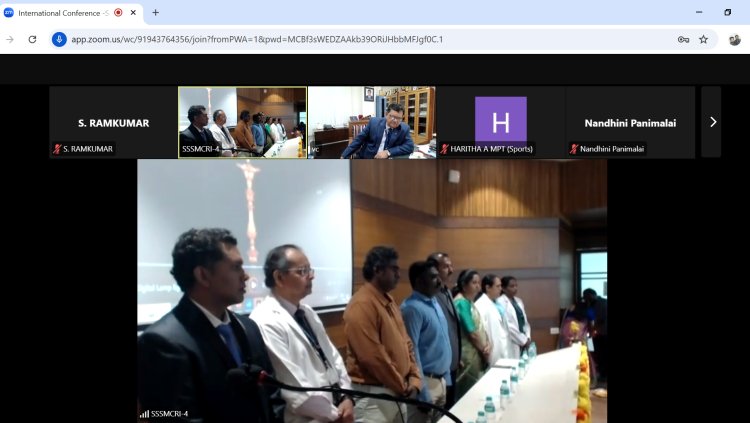Open the Chrome profile avatar
Image resolution: width=750 pixels, height=423 pixels.
735,40
